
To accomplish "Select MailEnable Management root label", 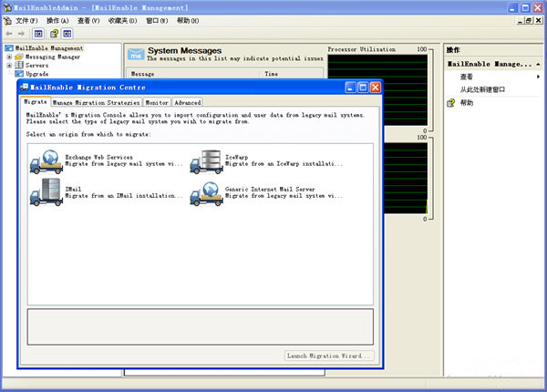I will tap(49, 48).
